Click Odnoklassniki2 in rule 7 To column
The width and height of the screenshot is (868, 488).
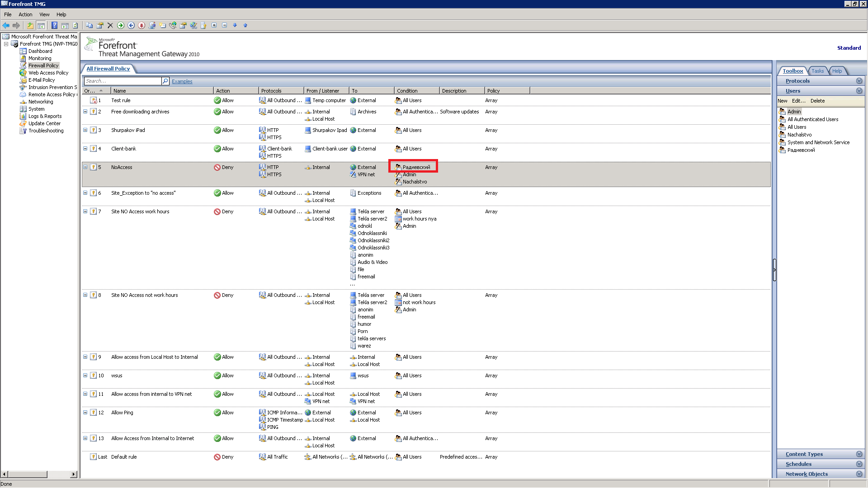373,240
